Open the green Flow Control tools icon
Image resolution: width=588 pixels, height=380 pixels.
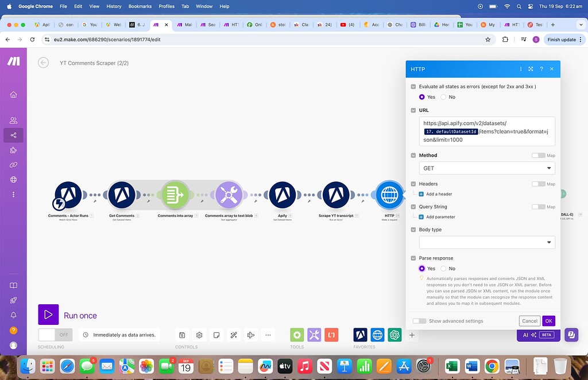pyautogui.click(x=297, y=335)
